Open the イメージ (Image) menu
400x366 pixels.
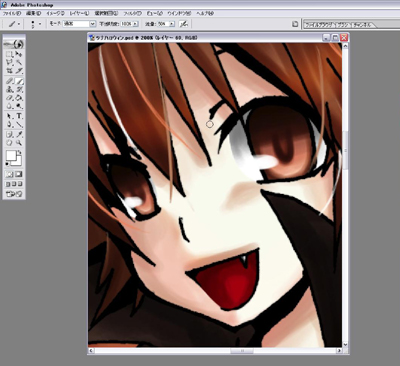click(x=55, y=13)
